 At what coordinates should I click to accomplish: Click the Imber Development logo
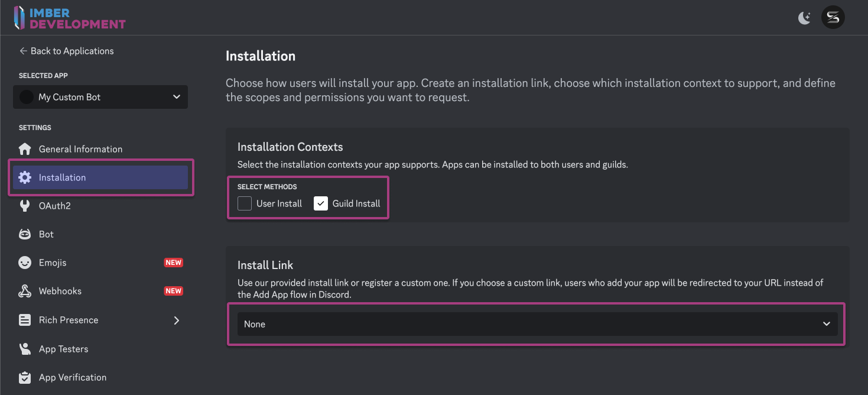click(x=70, y=18)
